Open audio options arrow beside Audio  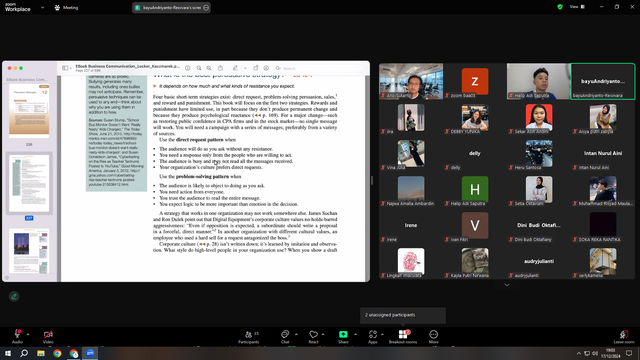(28, 334)
